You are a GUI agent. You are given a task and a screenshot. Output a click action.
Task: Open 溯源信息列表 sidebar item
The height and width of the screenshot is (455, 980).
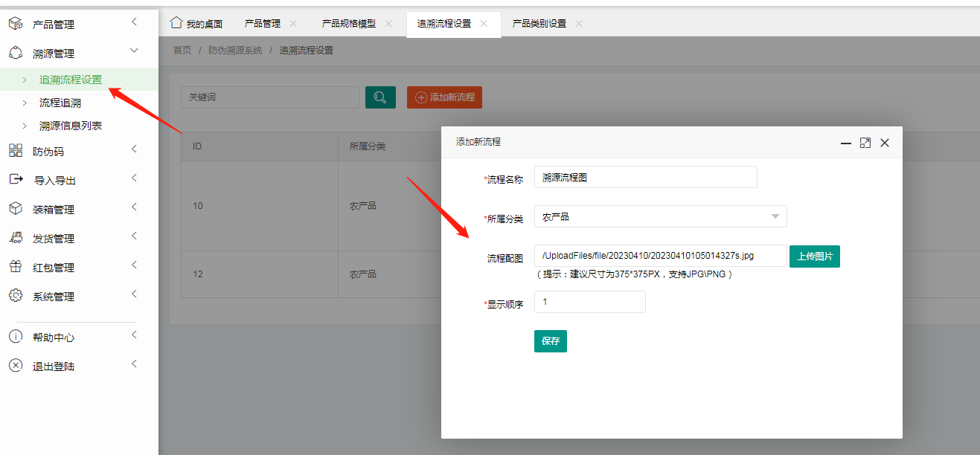[x=71, y=126]
